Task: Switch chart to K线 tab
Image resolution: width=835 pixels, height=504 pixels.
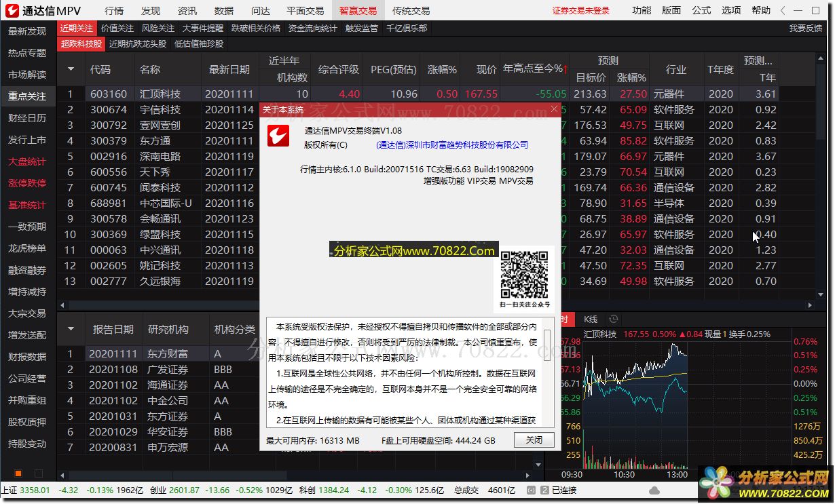Action: pos(590,319)
